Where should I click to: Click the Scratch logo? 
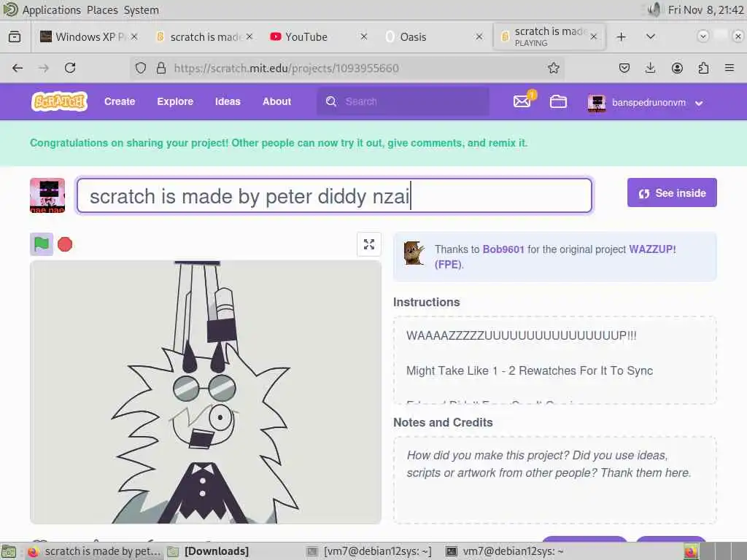60,101
